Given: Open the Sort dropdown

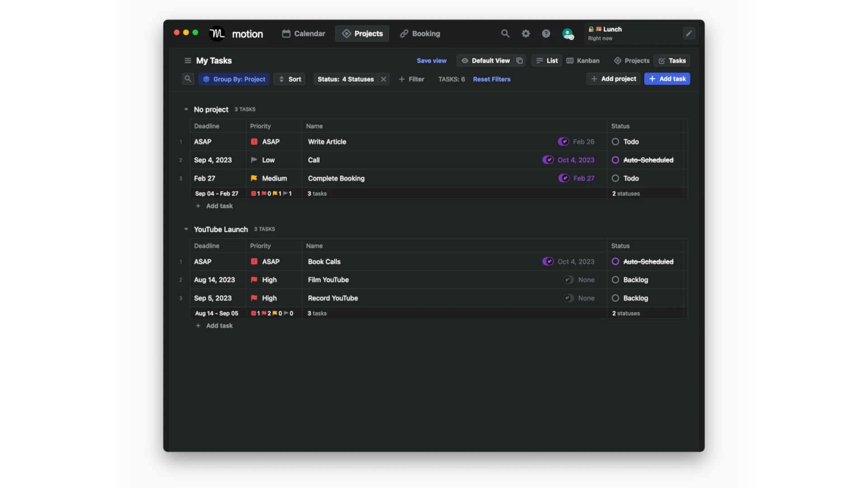Looking at the screenshot, I should coord(289,79).
